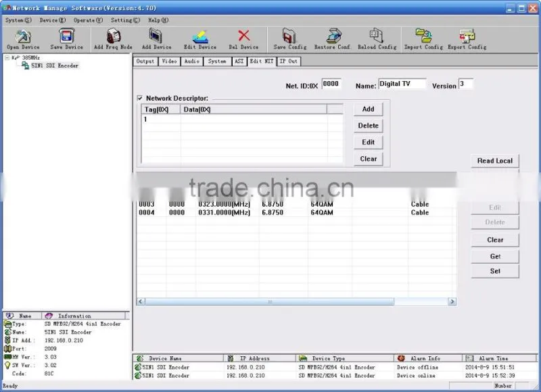The height and width of the screenshot is (392, 541).
Task: Select descriptor row with tag 1
Action: click(242, 119)
